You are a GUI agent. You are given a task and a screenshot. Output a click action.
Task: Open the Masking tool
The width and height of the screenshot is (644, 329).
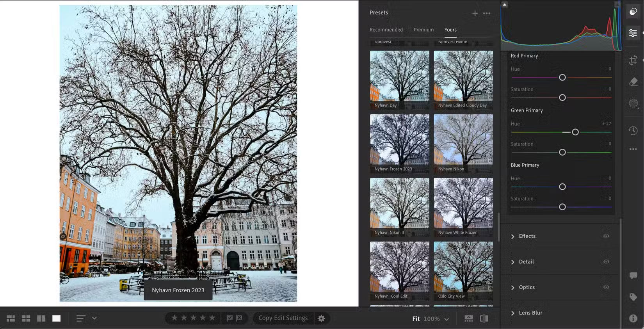(x=633, y=103)
